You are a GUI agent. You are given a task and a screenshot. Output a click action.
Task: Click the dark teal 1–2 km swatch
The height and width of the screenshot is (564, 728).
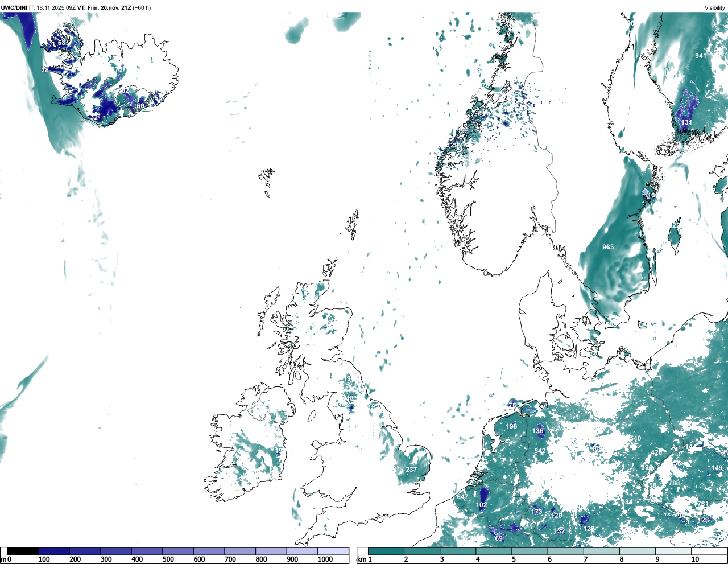click(386, 551)
